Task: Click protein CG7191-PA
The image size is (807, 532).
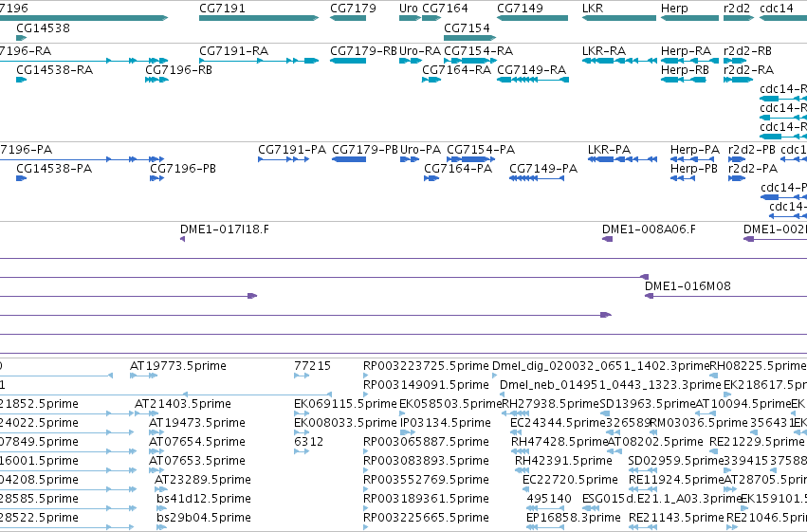Action: (x=284, y=159)
